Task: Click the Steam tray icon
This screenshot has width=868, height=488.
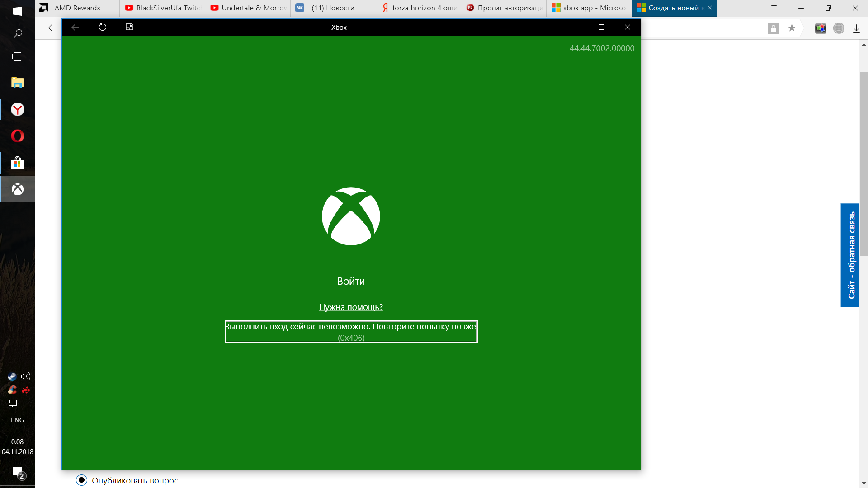Action: [12, 376]
